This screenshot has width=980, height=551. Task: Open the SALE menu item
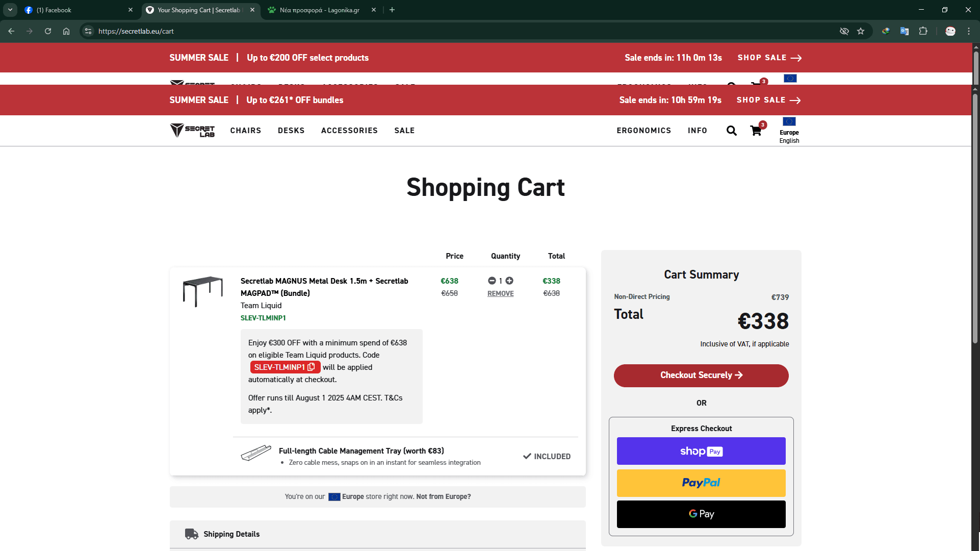pos(404,131)
